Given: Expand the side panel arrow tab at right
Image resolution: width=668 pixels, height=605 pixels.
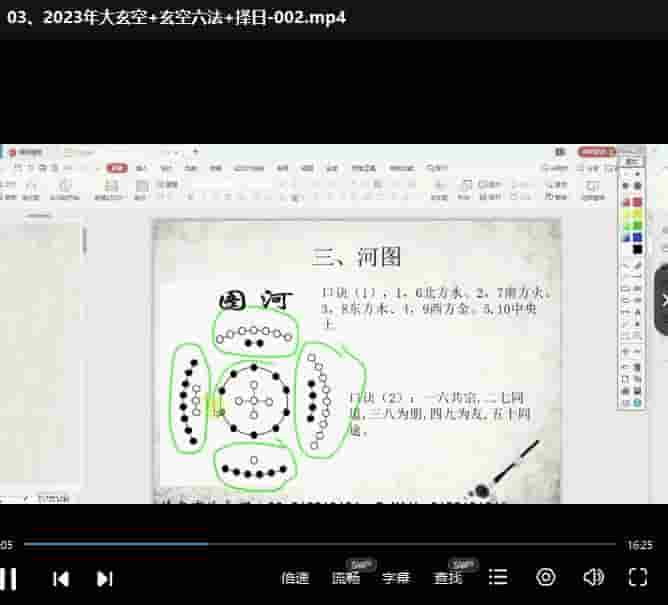Looking at the screenshot, I should (x=662, y=300).
